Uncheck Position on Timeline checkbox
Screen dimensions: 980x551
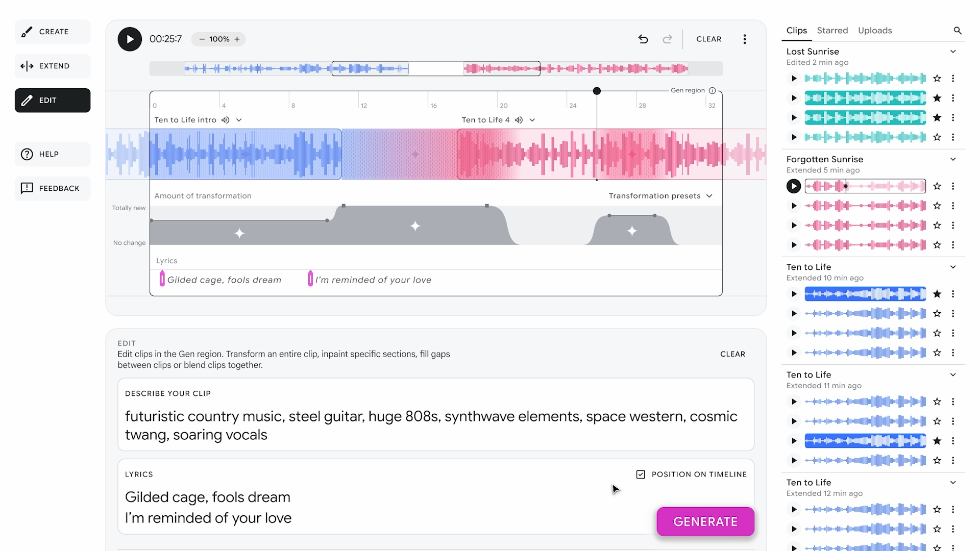click(x=641, y=474)
